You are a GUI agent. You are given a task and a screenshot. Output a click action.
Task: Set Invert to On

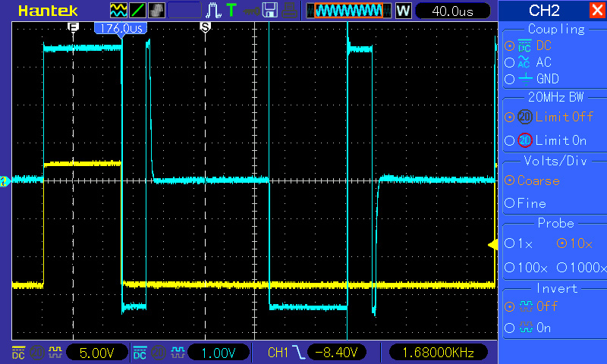pyautogui.click(x=527, y=328)
